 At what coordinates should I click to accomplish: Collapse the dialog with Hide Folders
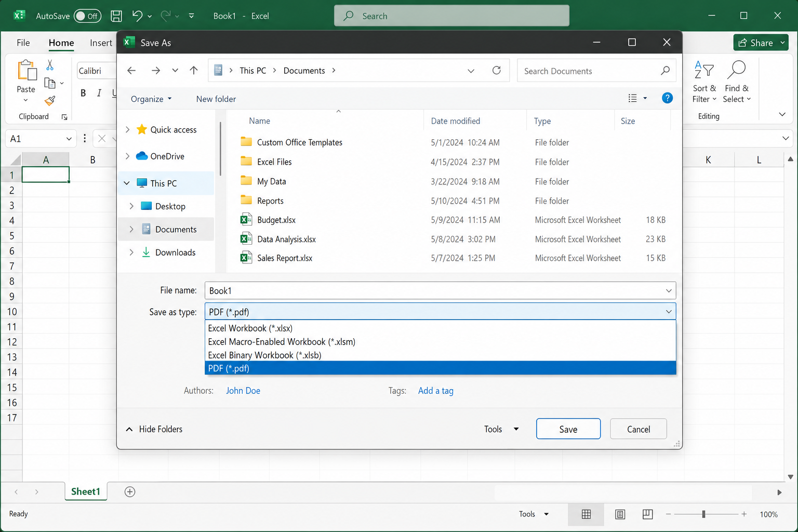coord(154,429)
